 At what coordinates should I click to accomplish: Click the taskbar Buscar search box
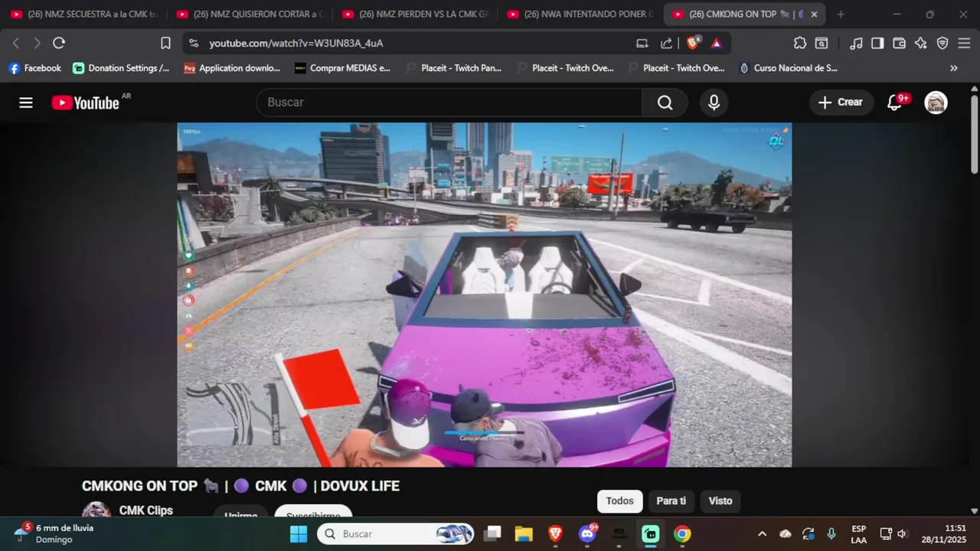coord(396,534)
